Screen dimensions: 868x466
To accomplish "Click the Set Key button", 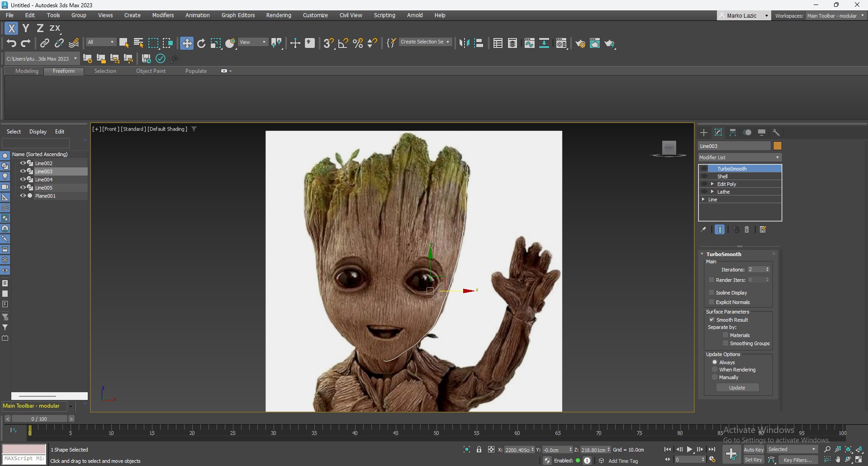I will tap(753, 460).
